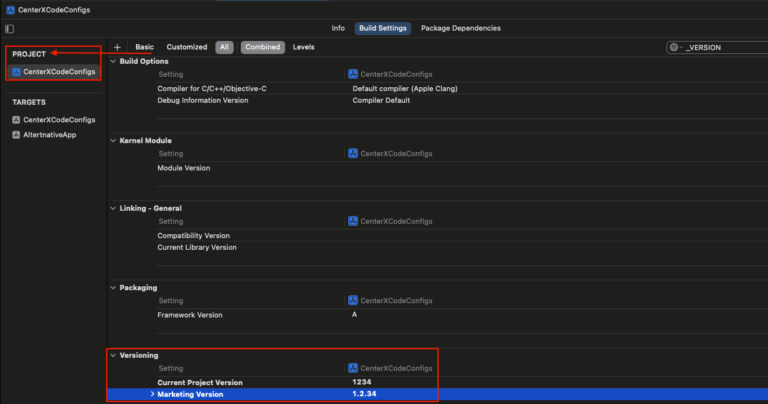Select Current Library Version setting
The image size is (768, 404).
point(197,247)
